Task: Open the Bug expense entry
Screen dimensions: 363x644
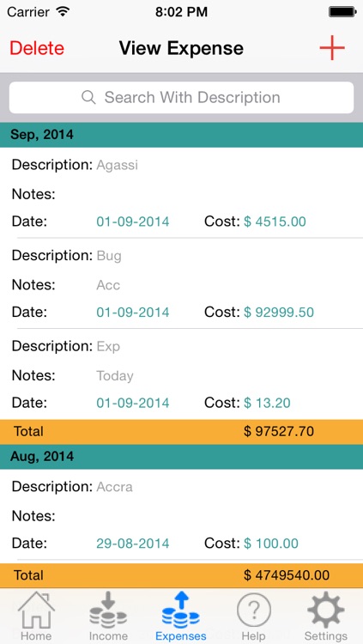Action: pos(182,283)
